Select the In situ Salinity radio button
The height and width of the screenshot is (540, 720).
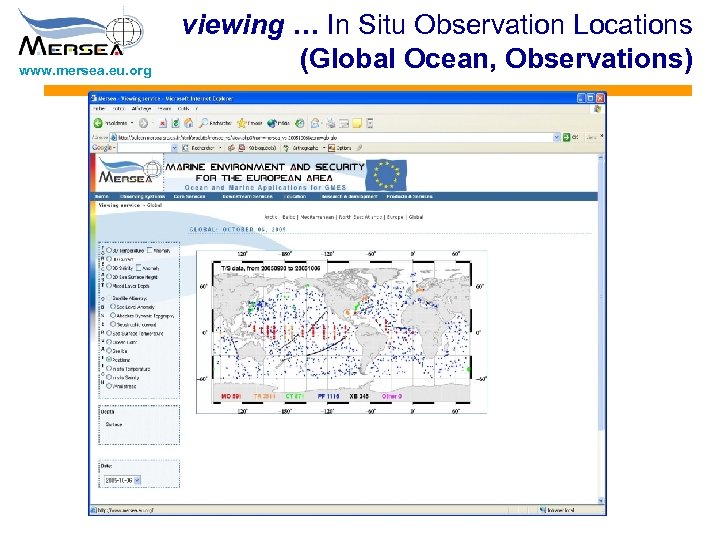click(x=109, y=377)
